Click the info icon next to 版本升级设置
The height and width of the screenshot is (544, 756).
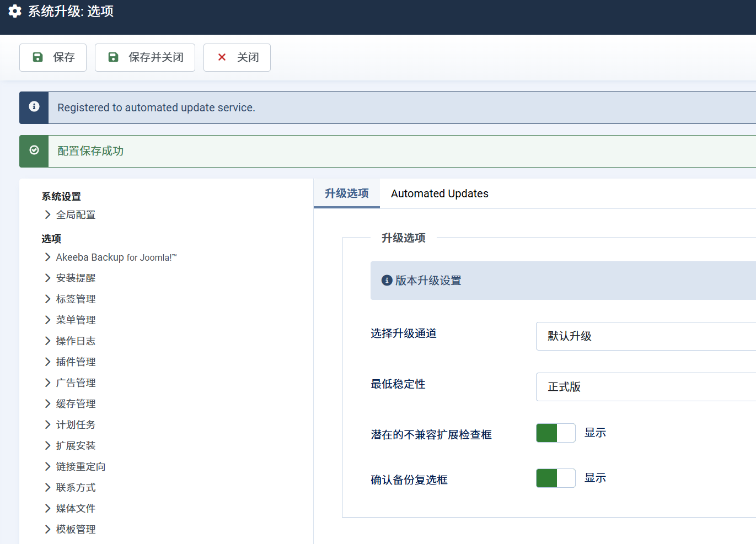click(x=387, y=281)
